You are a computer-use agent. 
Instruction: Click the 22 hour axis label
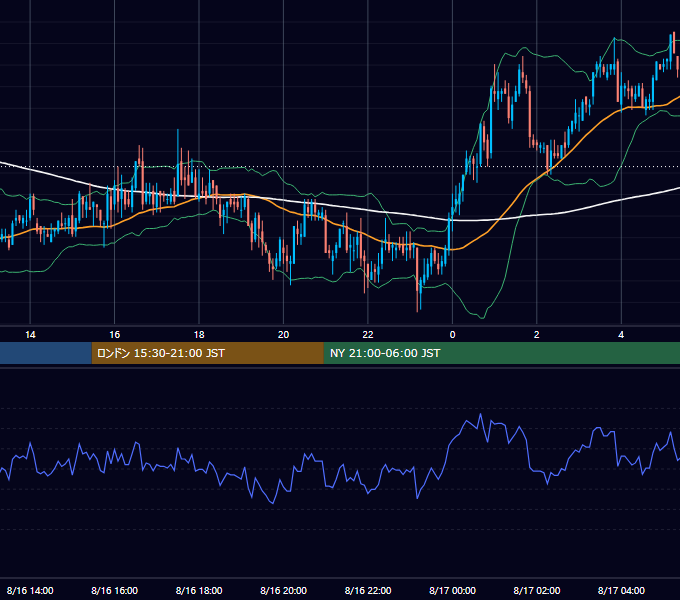coord(368,335)
